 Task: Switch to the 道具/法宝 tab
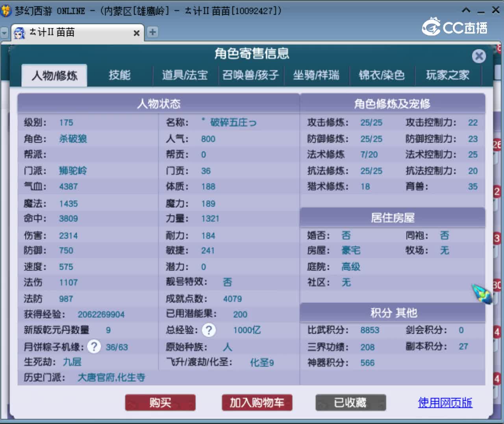pyautogui.click(x=185, y=75)
